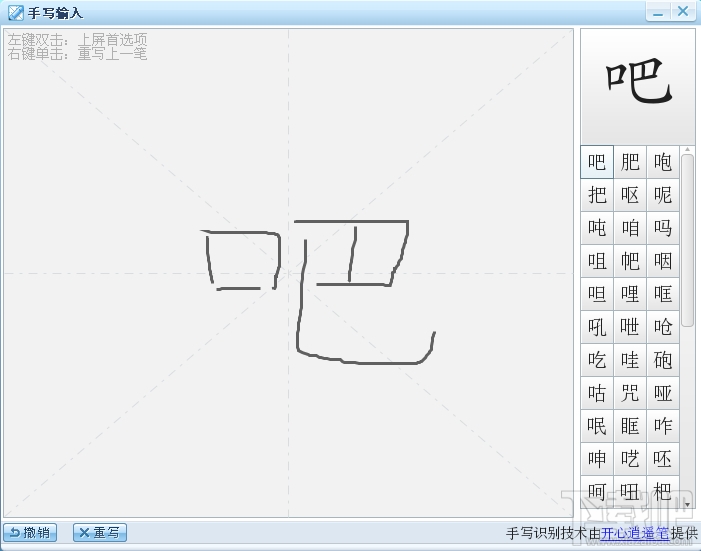Pick candidate character 咱
Screen dimensions: 701x551
(630, 228)
